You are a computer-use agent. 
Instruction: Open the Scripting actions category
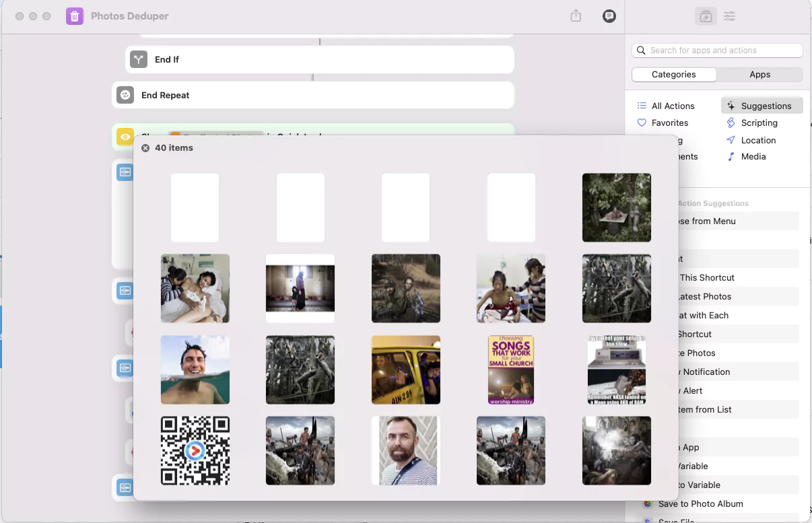(x=757, y=123)
